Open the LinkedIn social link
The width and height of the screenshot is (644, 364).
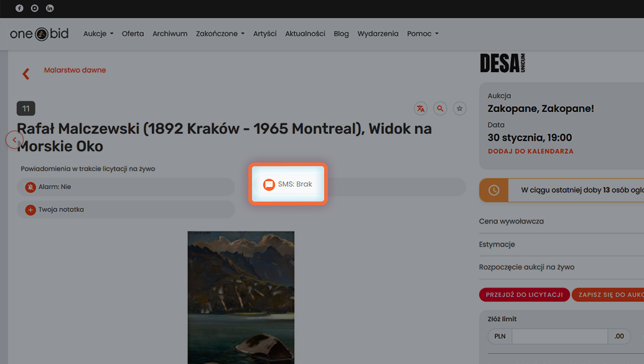point(50,8)
